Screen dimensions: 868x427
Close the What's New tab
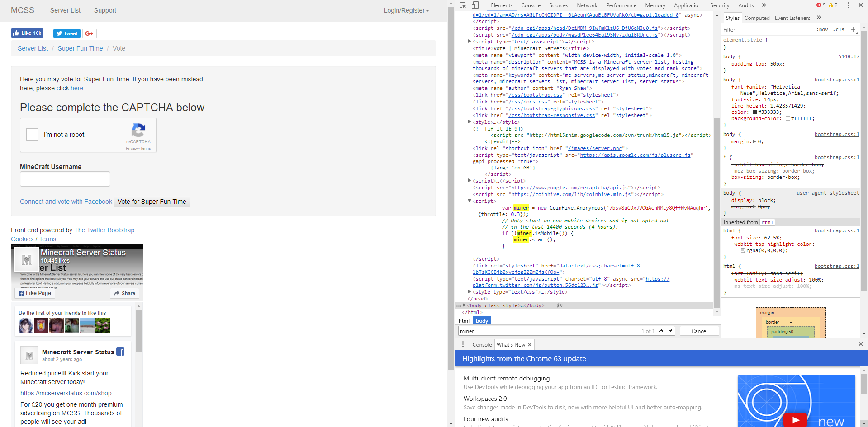click(x=530, y=344)
